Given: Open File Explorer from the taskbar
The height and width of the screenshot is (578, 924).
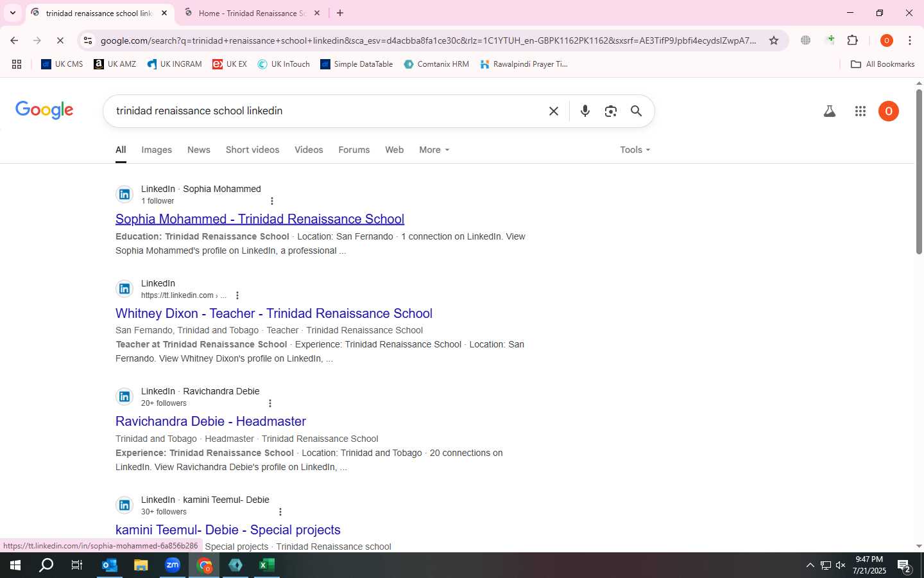Looking at the screenshot, I should click(141, 565).
